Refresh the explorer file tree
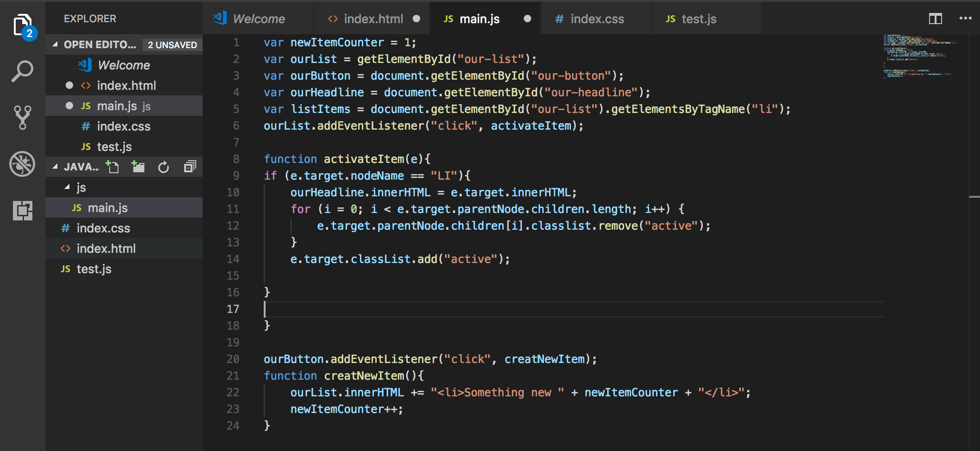Image resolution: width=980 pixels, height=451 pixels. (x=163, y=167)
